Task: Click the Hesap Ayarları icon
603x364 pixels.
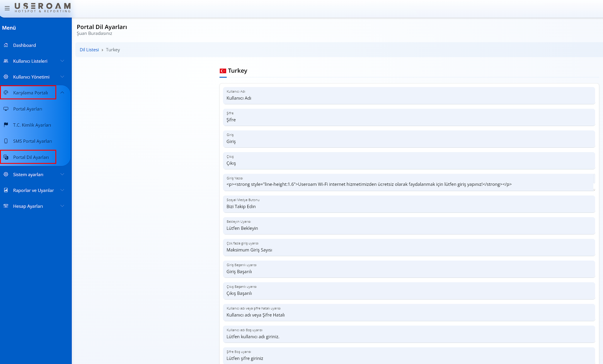Action: coord(6,206)
